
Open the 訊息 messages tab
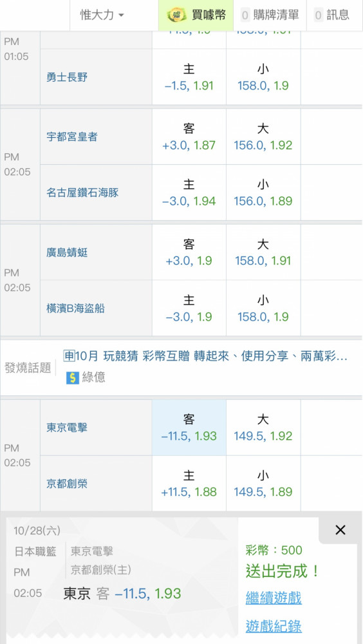(334, 15)
